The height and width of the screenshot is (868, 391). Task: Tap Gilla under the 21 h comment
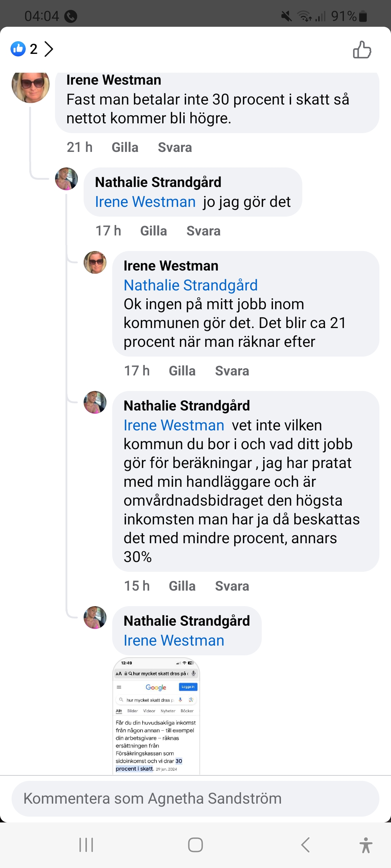pyautogui.click(x=125, y=148)
